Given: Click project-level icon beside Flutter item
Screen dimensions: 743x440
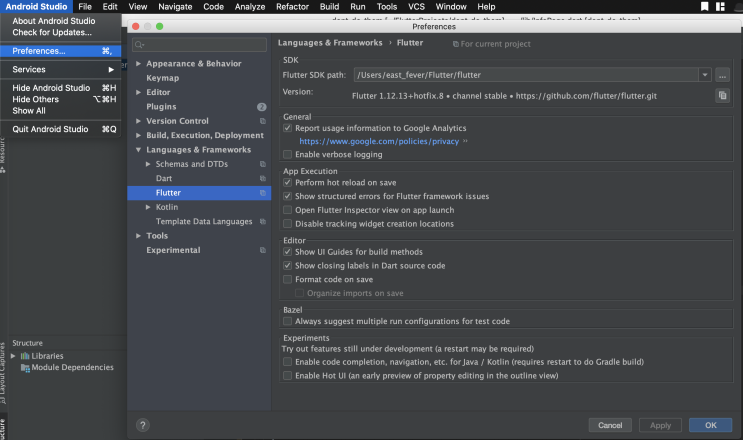Looking at the screenshot, I should click(x=263, y=193).
